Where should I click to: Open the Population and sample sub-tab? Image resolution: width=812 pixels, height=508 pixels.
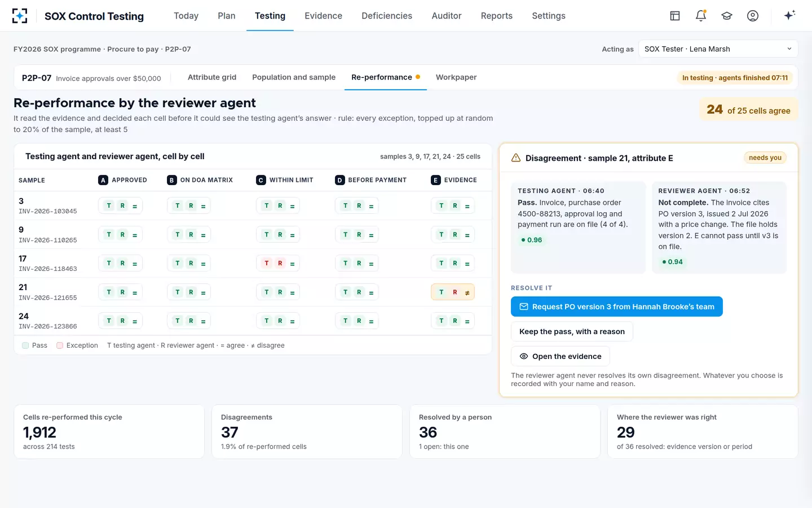[294, 77]
